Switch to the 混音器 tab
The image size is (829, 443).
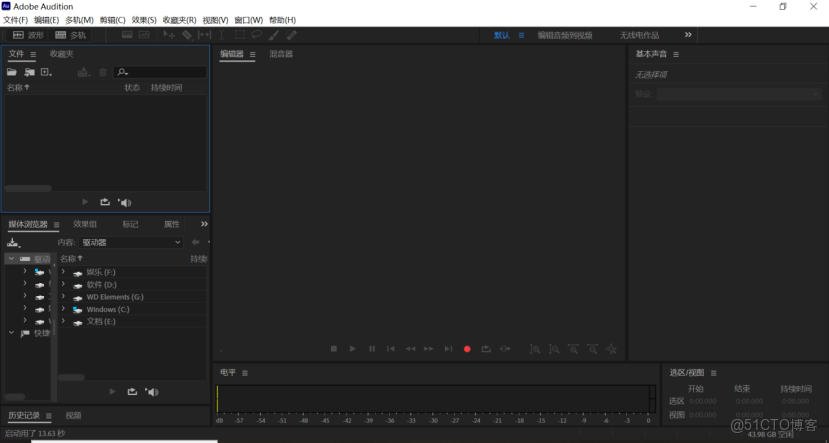281,54
